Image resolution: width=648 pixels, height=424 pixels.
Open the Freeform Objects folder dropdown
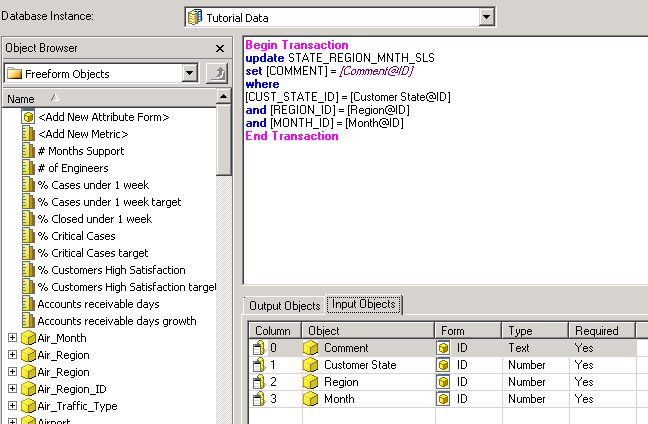tap(190, 73)
